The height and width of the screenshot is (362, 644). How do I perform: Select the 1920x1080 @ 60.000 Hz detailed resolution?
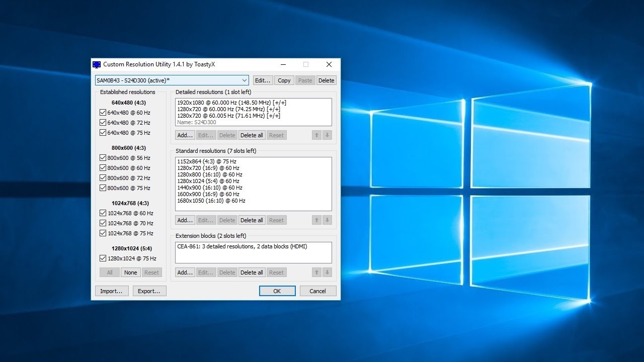(x=231, y=103)
